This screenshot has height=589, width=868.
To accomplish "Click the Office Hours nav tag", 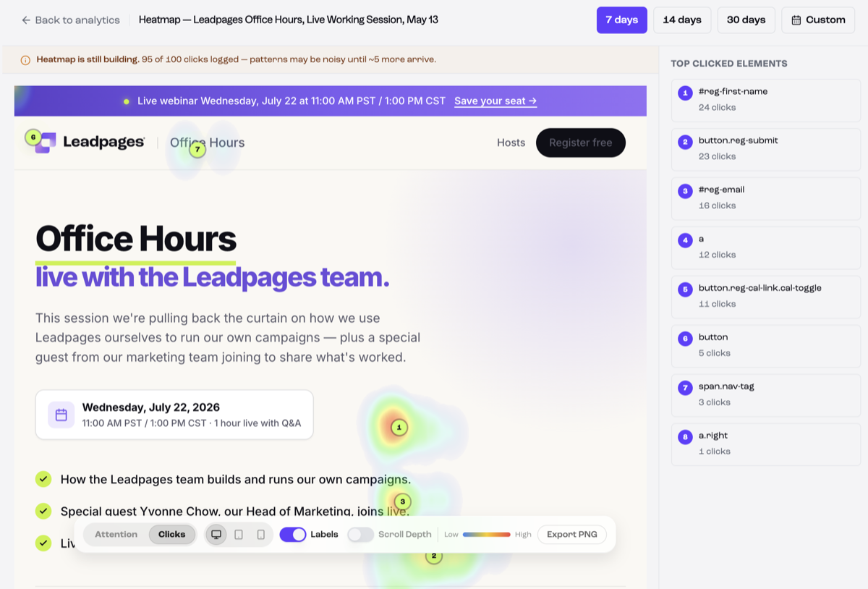I will pyautogui.click(x=207, y=143).
